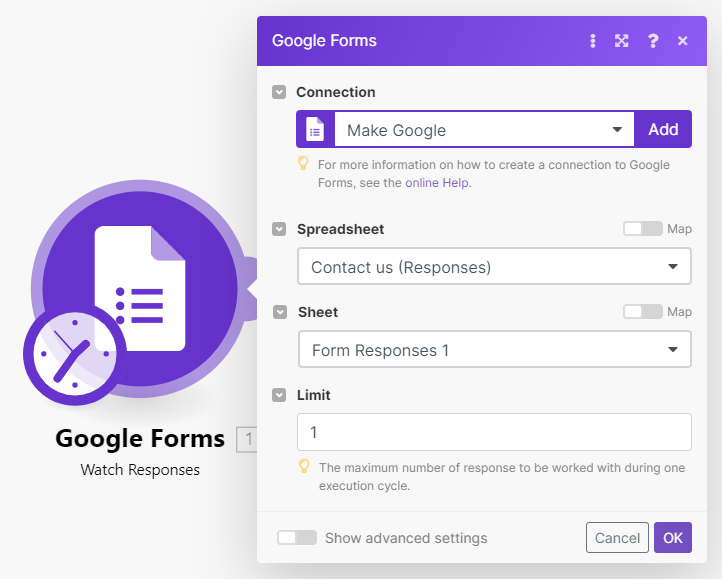Collapse the Connection section chevron
722x579 pixels.
pos(279,92)
